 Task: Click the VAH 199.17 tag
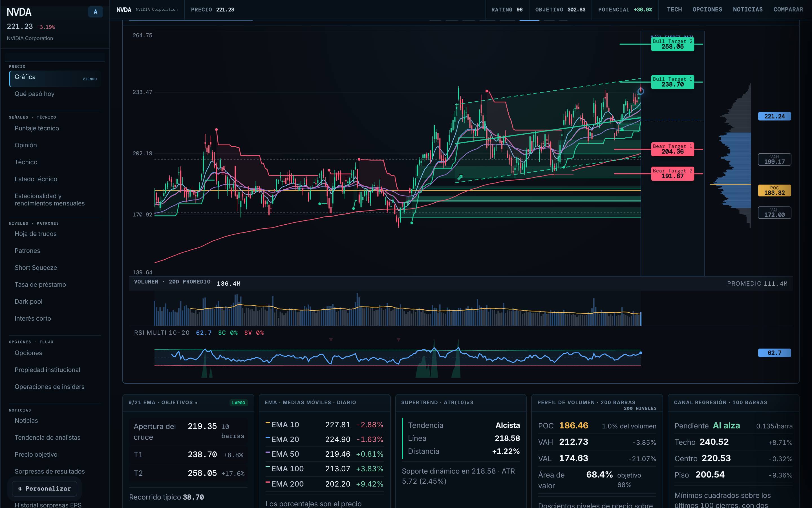pos(775,159)
